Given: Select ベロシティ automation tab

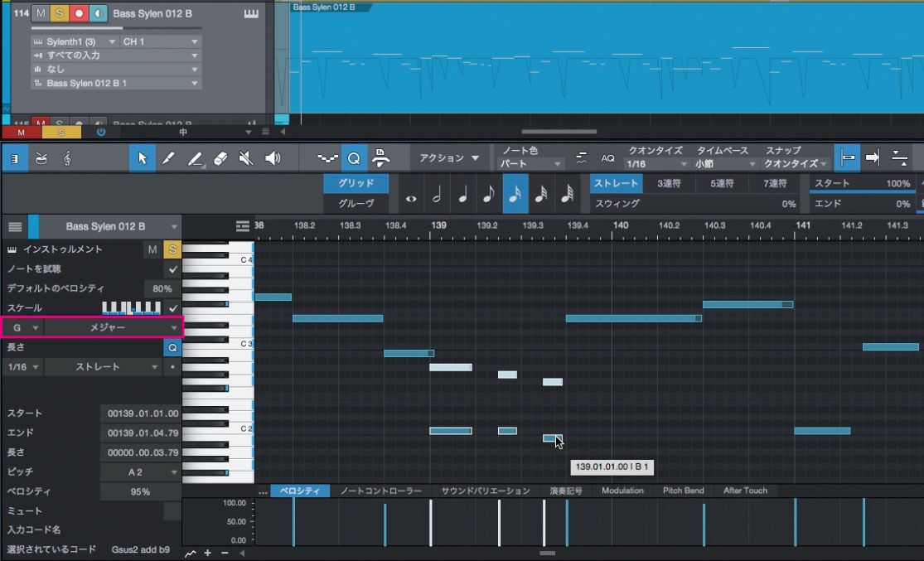Looking at the screenshot, I should [299, 491].
